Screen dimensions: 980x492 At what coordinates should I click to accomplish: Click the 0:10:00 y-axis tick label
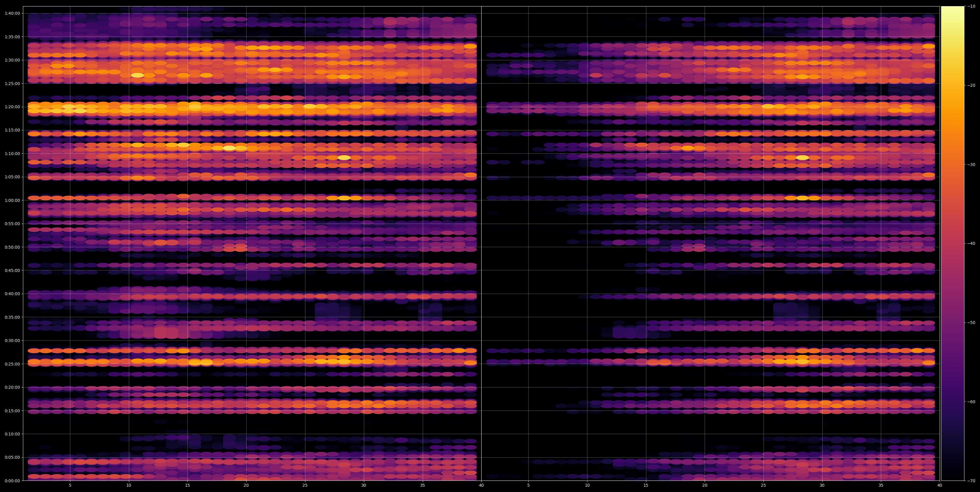pos(12,434)
